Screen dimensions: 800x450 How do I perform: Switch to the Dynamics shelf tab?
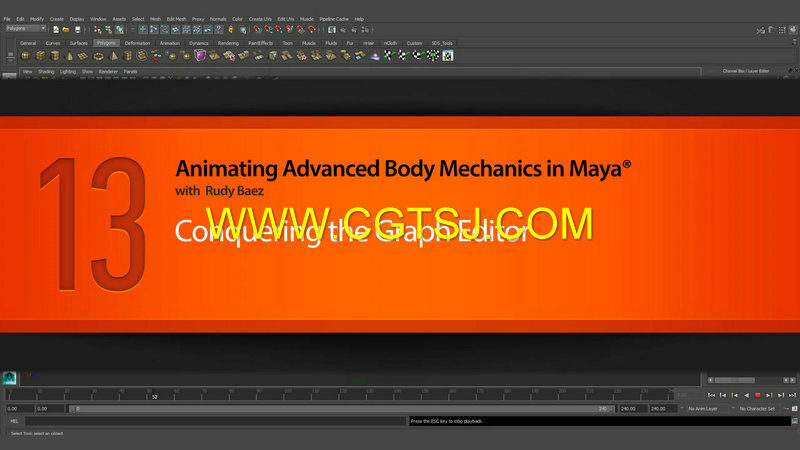tap(198, 43)
